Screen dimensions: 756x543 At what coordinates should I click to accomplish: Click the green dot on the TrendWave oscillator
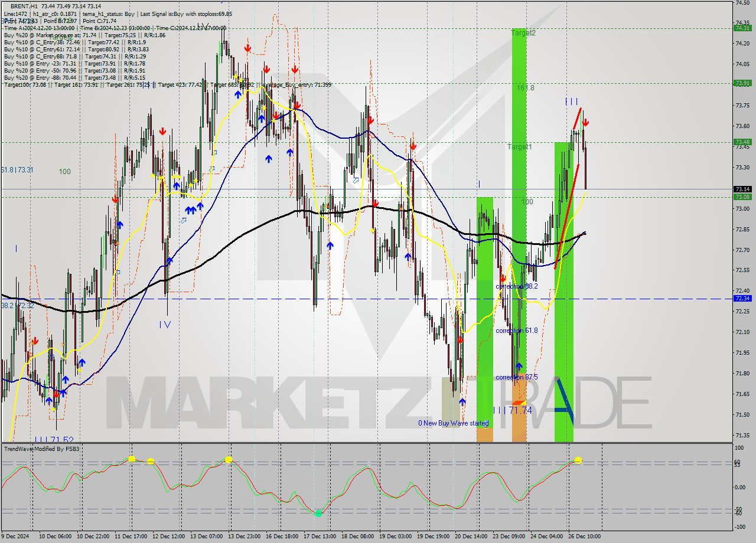coord(318,513)
